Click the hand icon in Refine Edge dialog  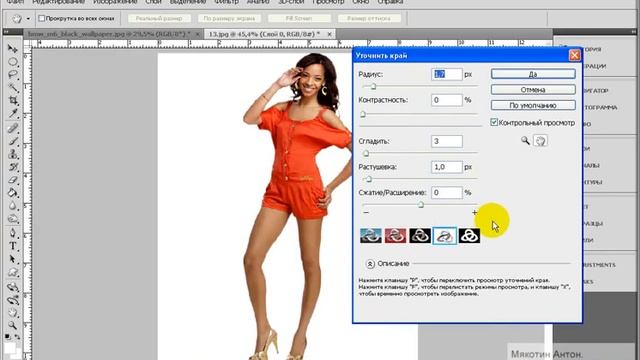540,141
